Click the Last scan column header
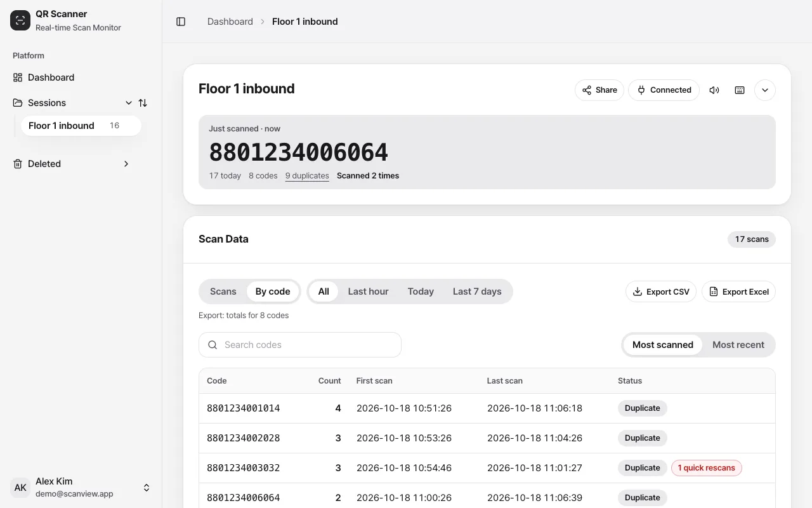This screenshot has height=508, width=812. (x=505, y=381)
